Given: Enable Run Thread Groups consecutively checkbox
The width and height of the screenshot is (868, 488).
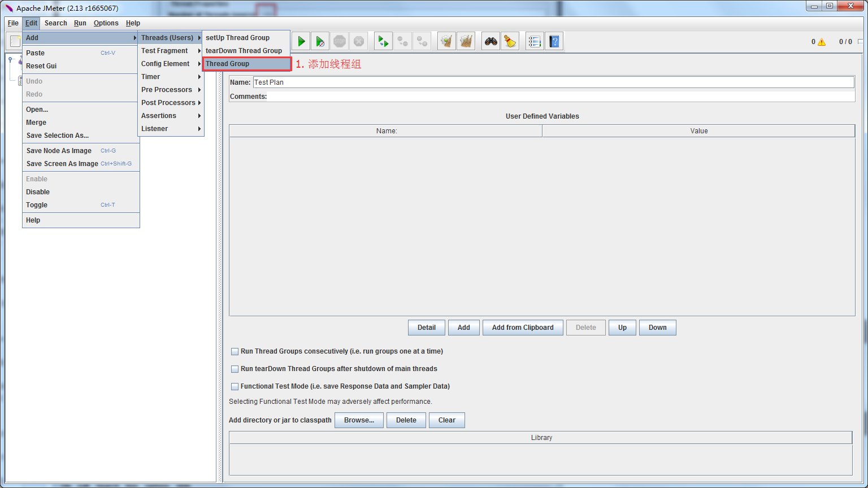Looking at the screenshot, I should click(235, 351).
